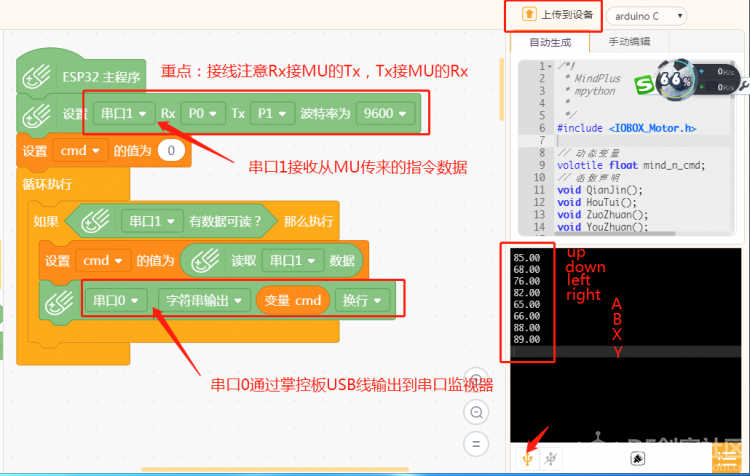Click code line volatile float mind_n_cmd;
Screen dimensions: 750x476
pos(631,166)
